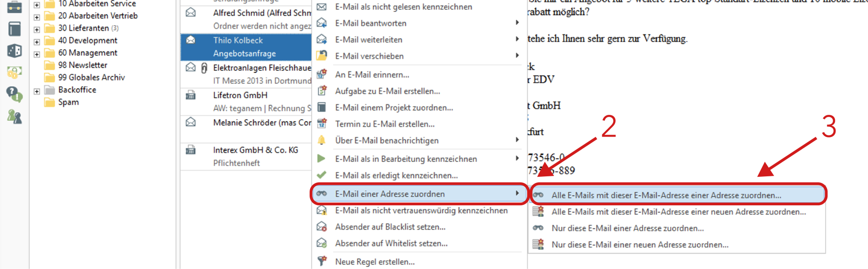Select the Alfred Schmid email
This screenshot has width=868, height=269.
pos(246,19)
